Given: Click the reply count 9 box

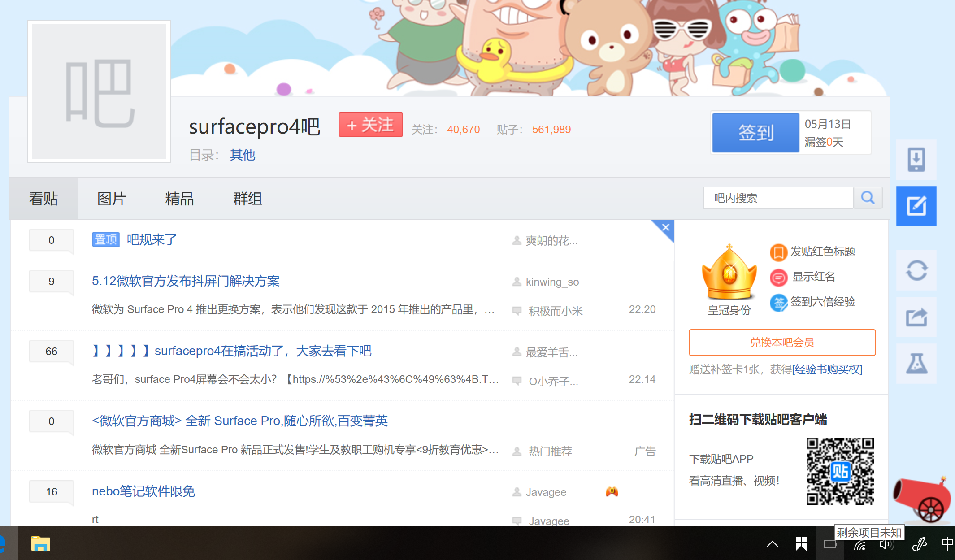Looking at the screenshot, I should (x=52, y=282).
